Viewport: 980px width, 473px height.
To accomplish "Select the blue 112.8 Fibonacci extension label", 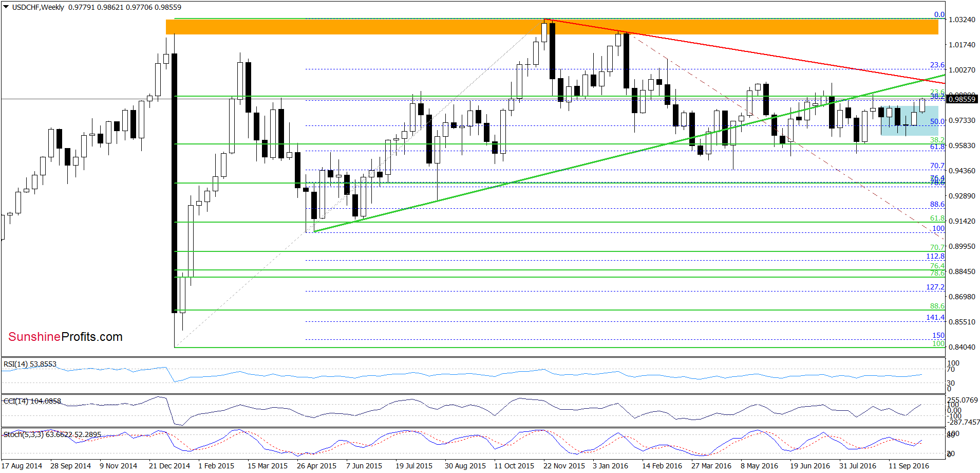I will click(x=935, y=256).
